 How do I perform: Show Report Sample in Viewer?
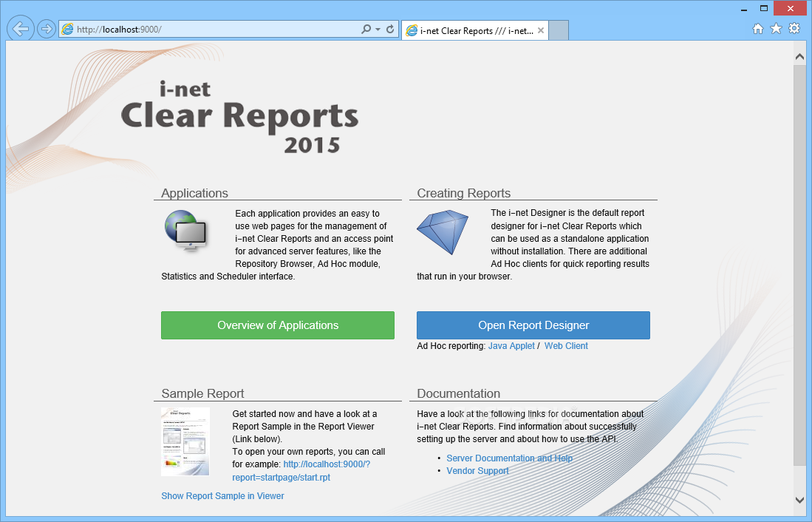tap(222, 496)
